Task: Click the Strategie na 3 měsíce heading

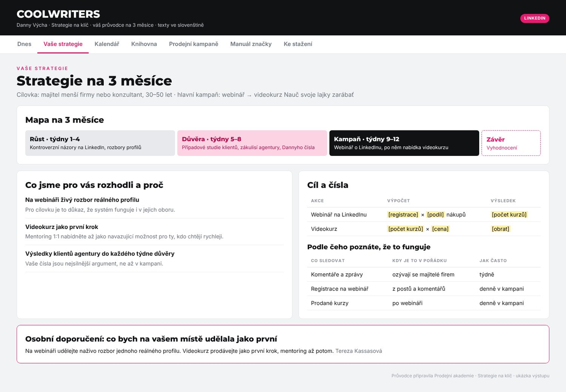Action: [94, 81]
